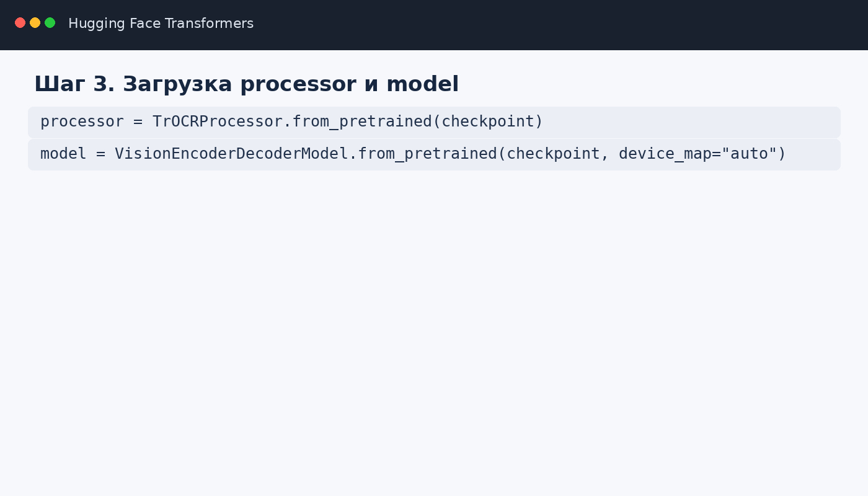Screen dimensions: 868x496
Task: Click the Hugging Face Transformers window title
Action: point(161,24)
